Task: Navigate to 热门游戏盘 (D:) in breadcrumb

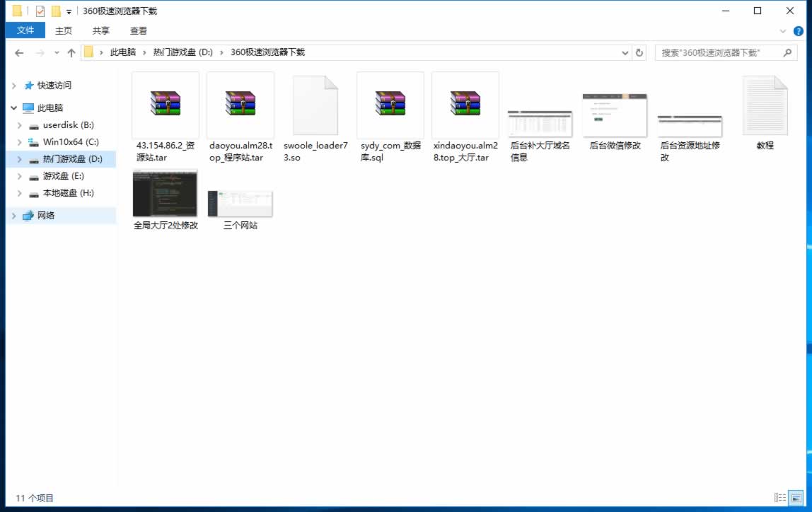Action: pyautogui.click(x=182, y=52)
